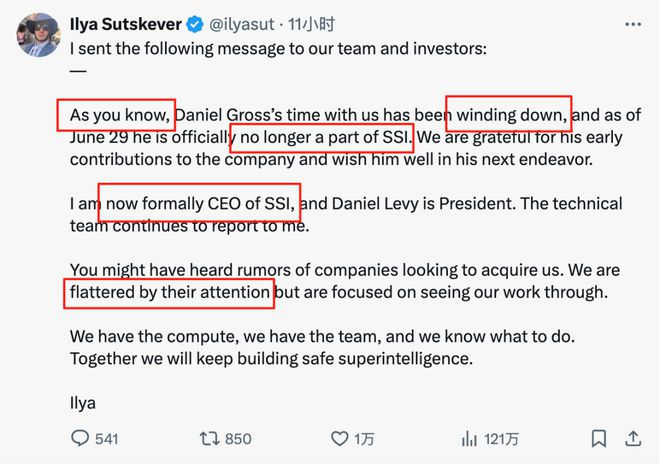Open the view analytics bar chart icon

click(469, 439)
